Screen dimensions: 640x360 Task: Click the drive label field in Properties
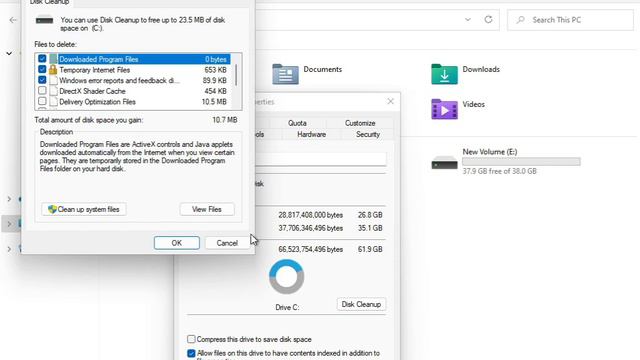tap(321, 159)
